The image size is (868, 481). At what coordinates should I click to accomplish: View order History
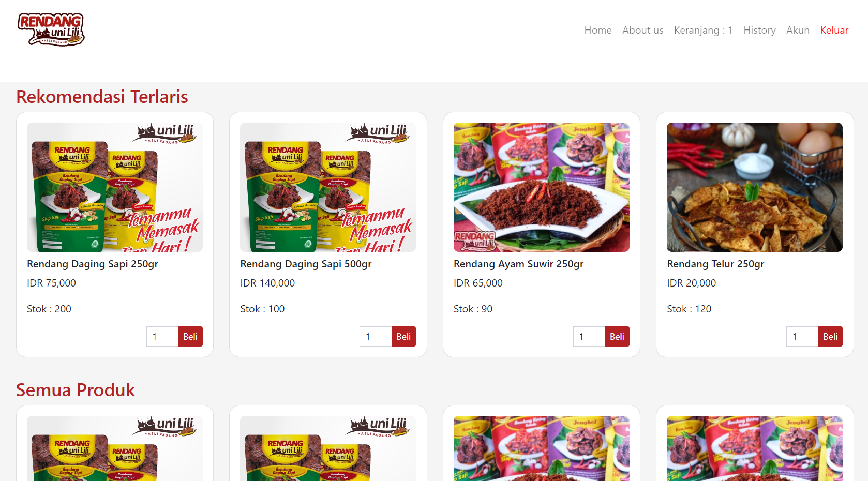(x=759, y=30)
